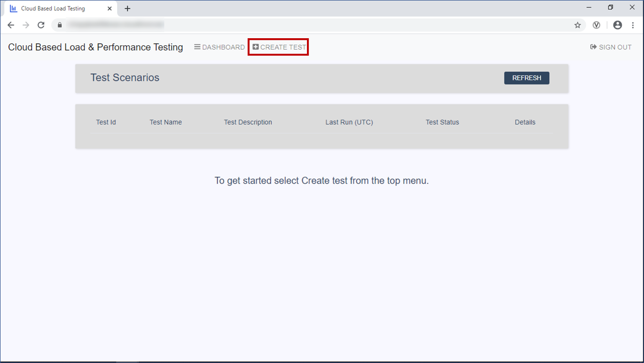Click the browser address bar
This screenshot has height=363, width=644.
pyautogui.click(x=316, y=25)
